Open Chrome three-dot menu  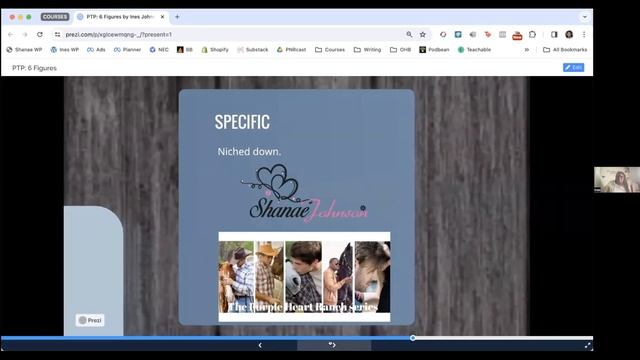click(584, 35)
